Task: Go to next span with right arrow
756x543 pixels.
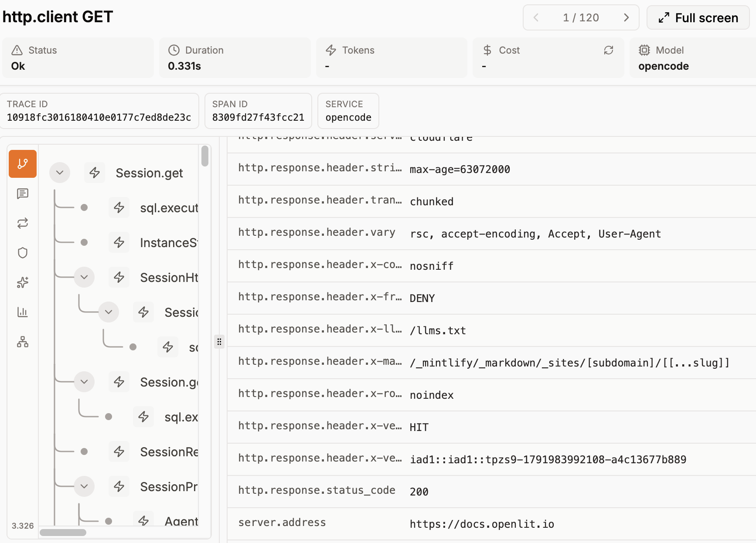Action: point(626,17)
